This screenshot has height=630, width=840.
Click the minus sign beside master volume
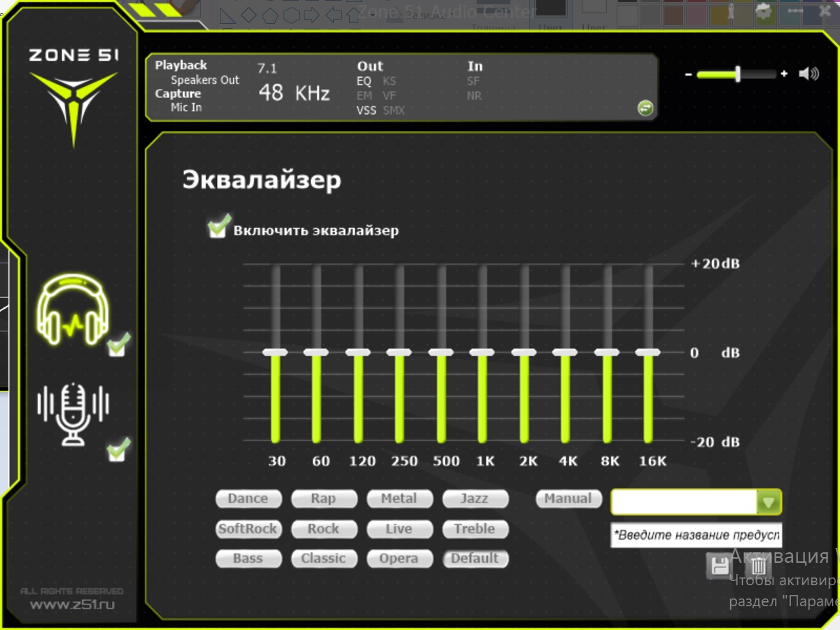click(x=689, y=74)
